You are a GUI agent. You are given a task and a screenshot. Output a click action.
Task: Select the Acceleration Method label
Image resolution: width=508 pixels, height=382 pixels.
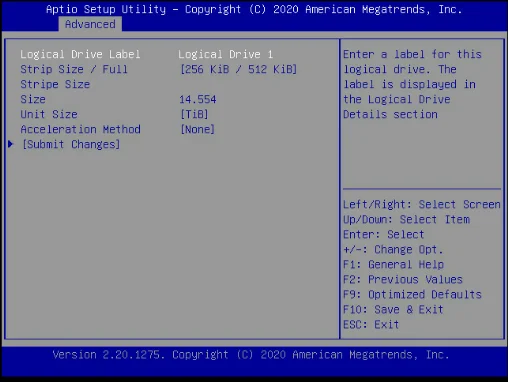point(80,129)
